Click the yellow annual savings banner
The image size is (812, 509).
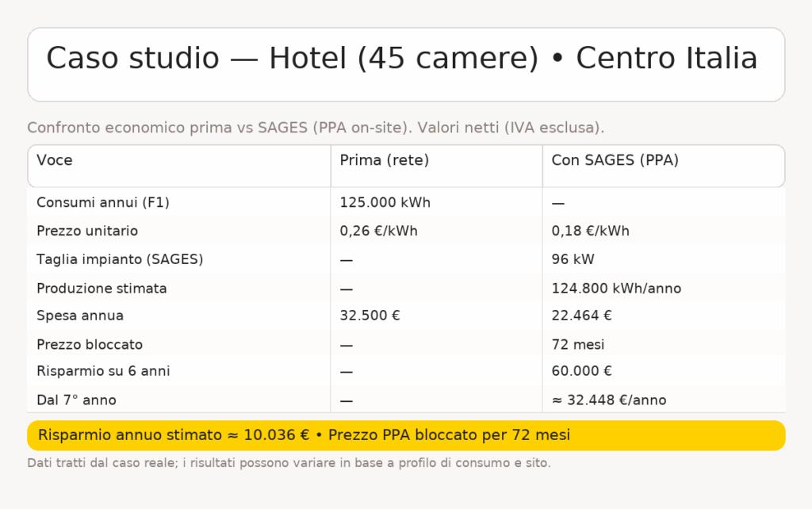pos(406,435)
